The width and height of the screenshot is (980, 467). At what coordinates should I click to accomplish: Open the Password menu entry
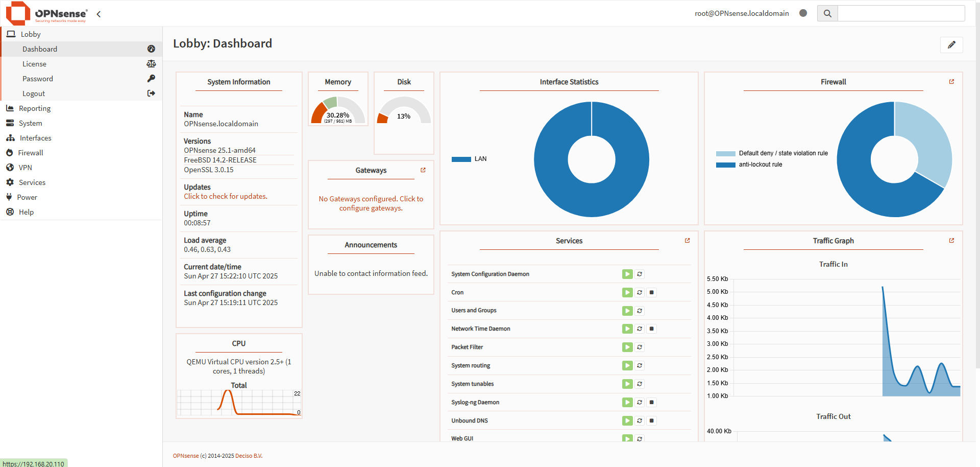(82, 79)
